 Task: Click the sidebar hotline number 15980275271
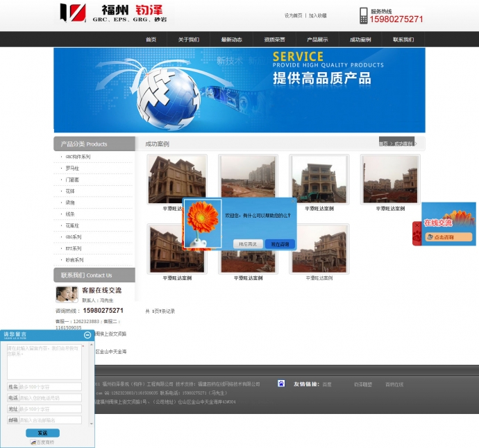(x=103, y=311)
